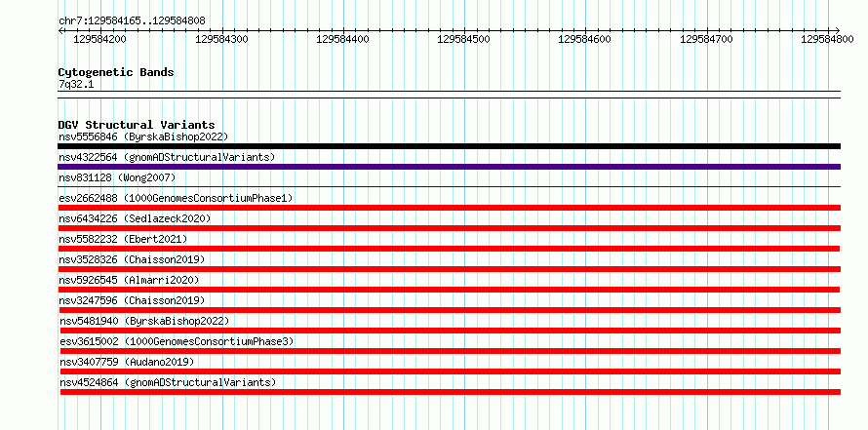Click the red bar under esv3615002
The width and height of the screenshot is (868, 430).
tap(451, 351)
